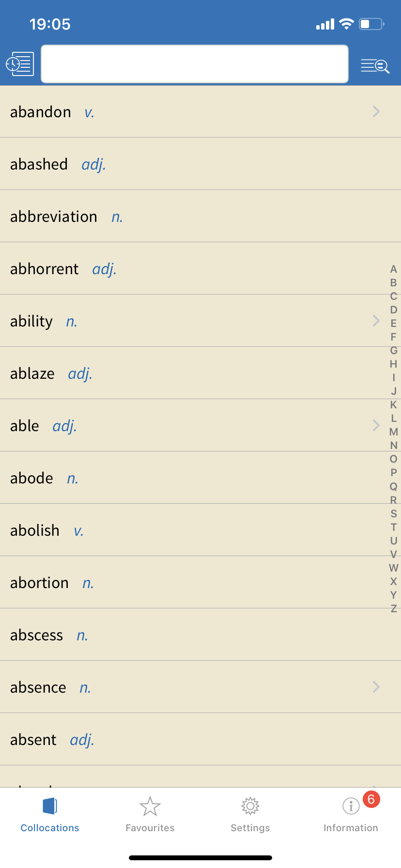This screenshot has width=401, height=868.
Task: Jump to letter S in index
Action: coord(394,513)
